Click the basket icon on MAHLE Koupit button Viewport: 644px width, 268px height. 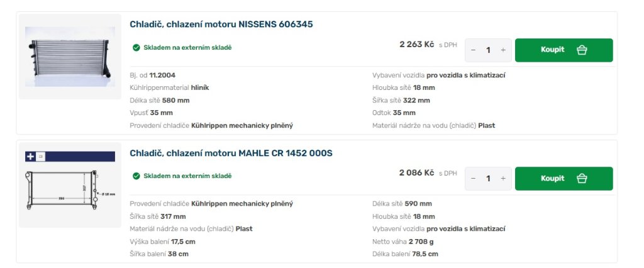pos(582,179)
